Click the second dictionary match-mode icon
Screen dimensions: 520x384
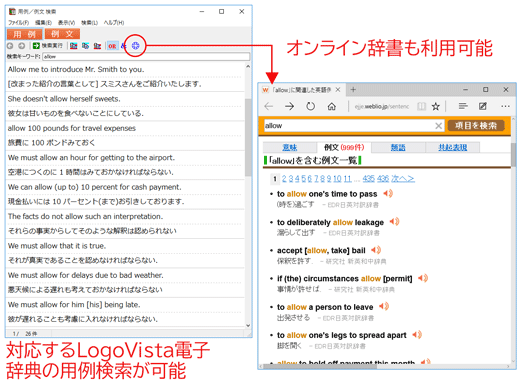[86, 46]
